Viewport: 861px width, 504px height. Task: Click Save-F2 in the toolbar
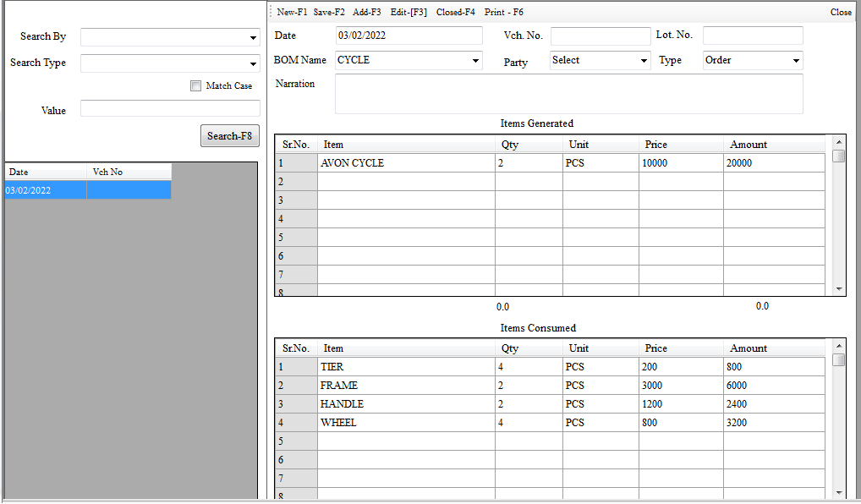[329, 13]
